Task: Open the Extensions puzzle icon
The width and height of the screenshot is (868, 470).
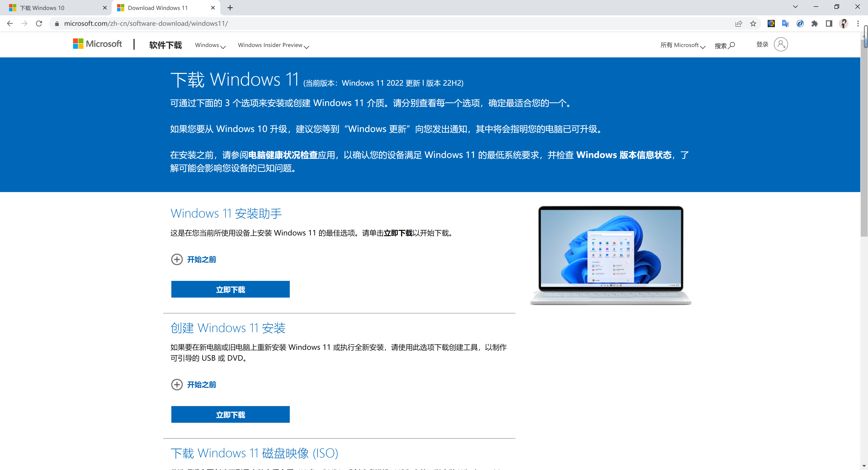Action: (x=814, y=23)
